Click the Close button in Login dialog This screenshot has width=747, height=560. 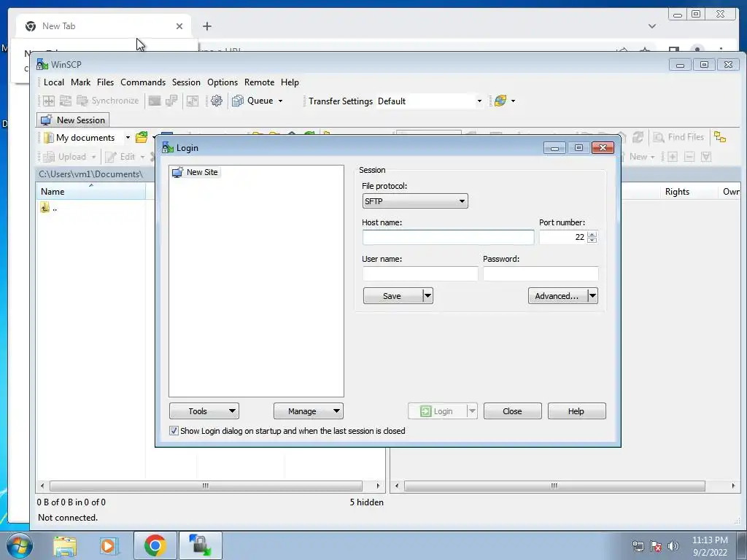click(513, 411)
